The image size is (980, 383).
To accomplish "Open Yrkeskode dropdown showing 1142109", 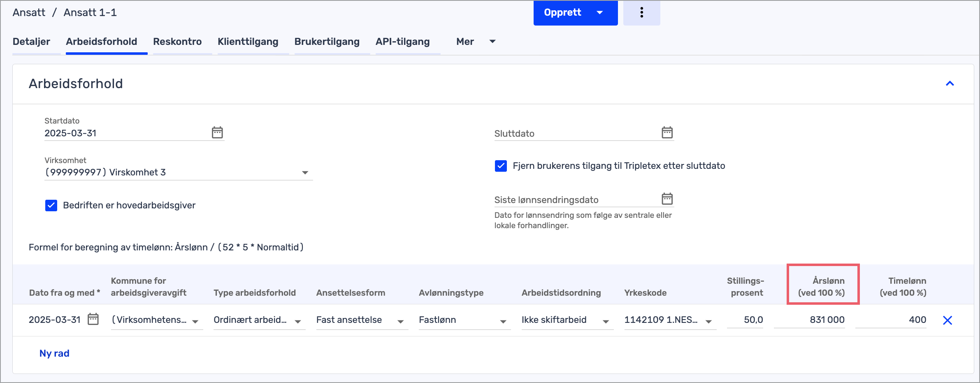I will point(670,320).
